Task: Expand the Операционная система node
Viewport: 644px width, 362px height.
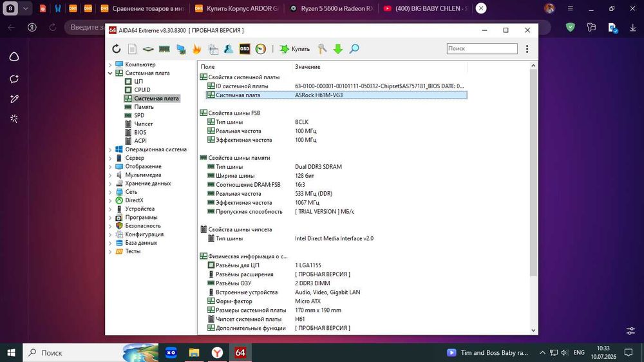Action: click(110, 149)
